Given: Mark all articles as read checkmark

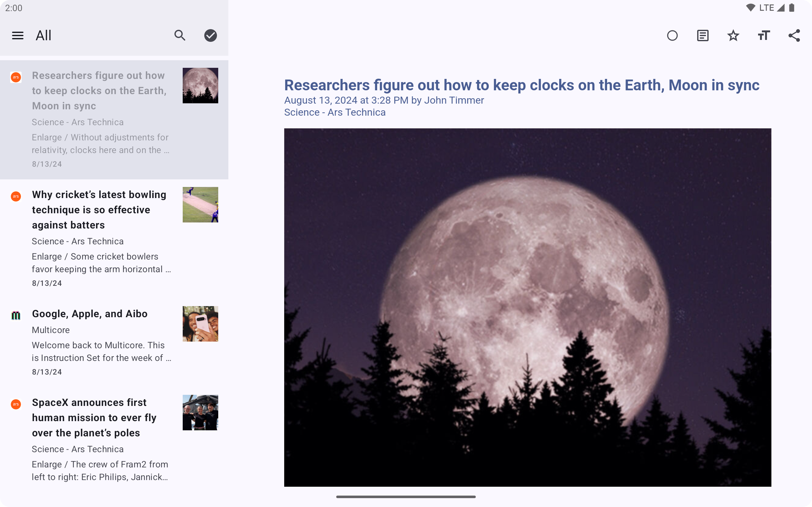Looking at the screenshot, I should [210, 35].
